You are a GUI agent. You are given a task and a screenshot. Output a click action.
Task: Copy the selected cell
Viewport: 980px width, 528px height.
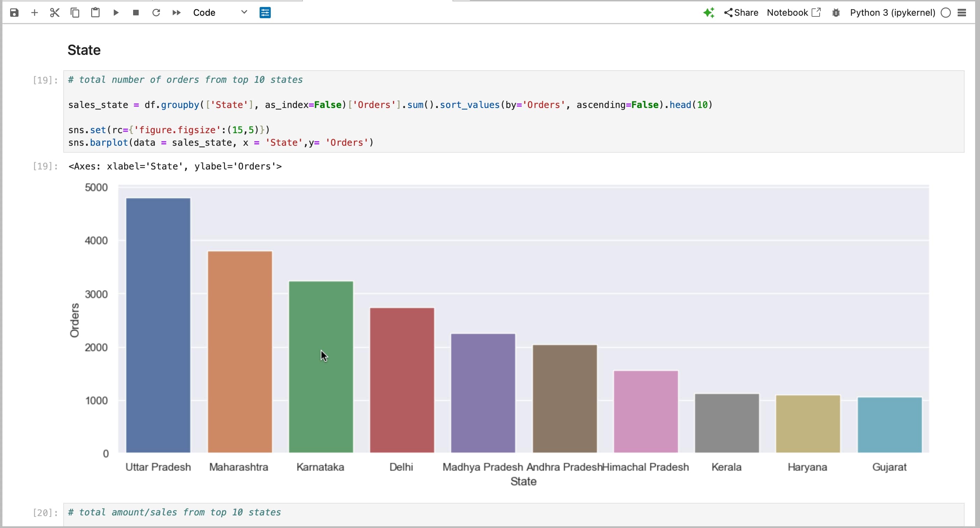pos(75,13)
